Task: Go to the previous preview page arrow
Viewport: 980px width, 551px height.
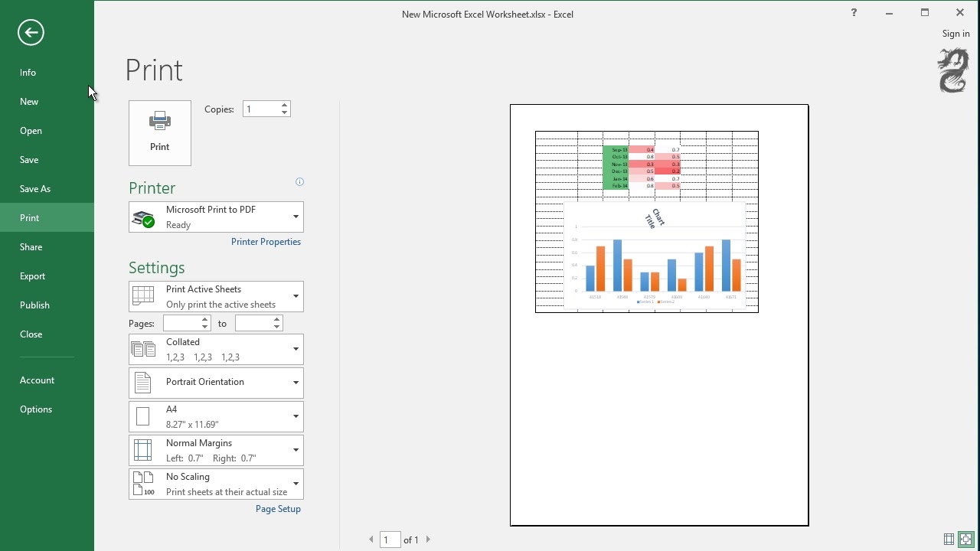Action: coord(371,540)
